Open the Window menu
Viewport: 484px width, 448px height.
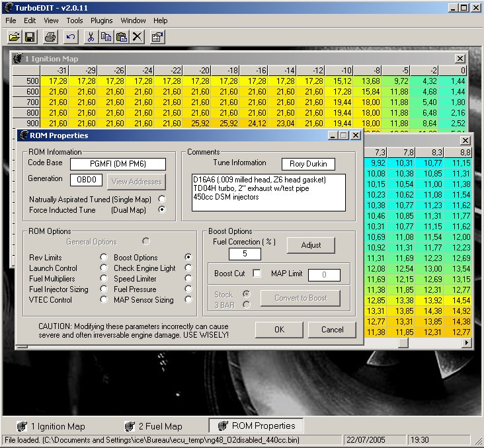point(133,20)
